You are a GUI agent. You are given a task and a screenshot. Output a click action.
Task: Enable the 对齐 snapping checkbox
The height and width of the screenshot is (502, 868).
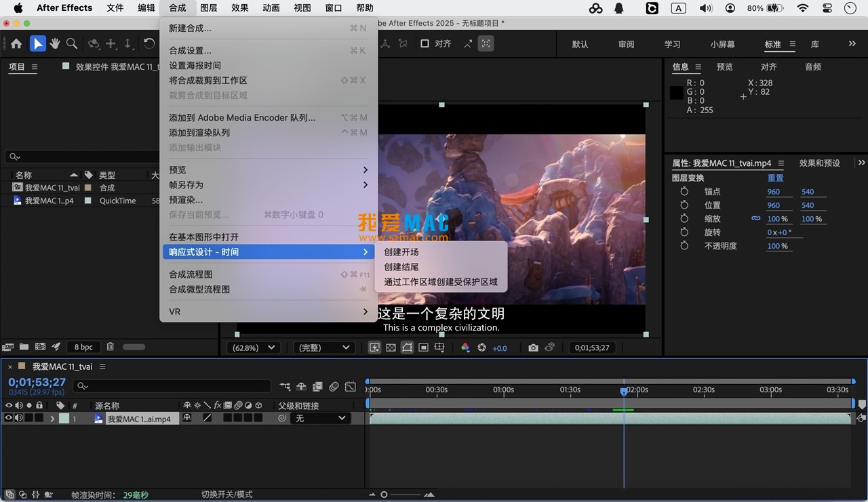425,43
